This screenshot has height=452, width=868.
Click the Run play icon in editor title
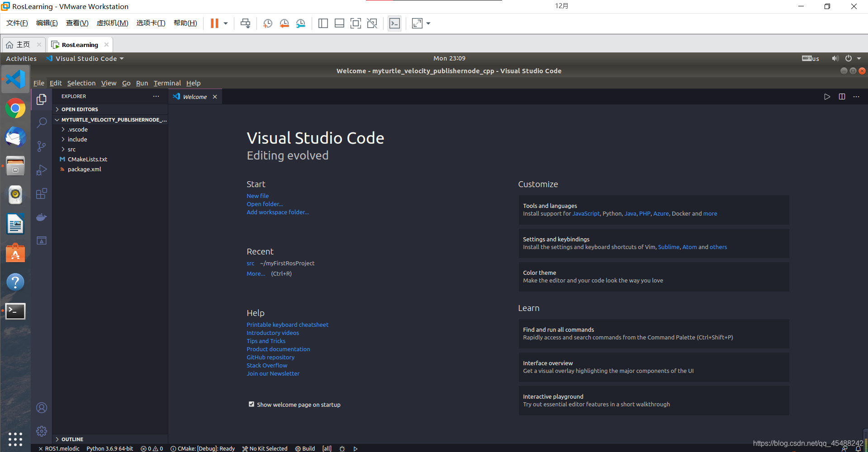tap(827, 97)
